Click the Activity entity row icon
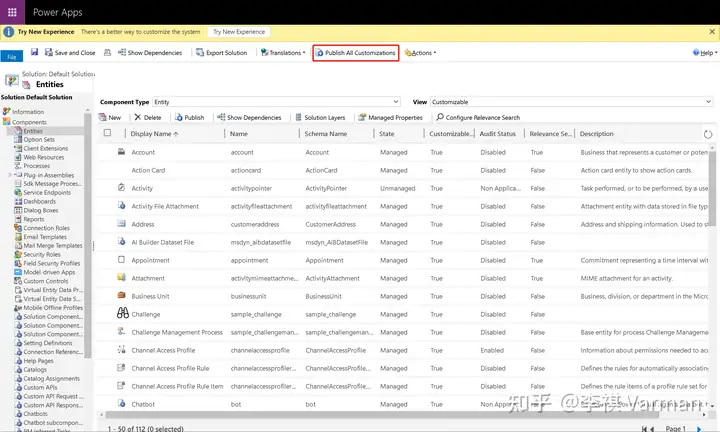Viewport: 720px width, 432px height. 121,187
